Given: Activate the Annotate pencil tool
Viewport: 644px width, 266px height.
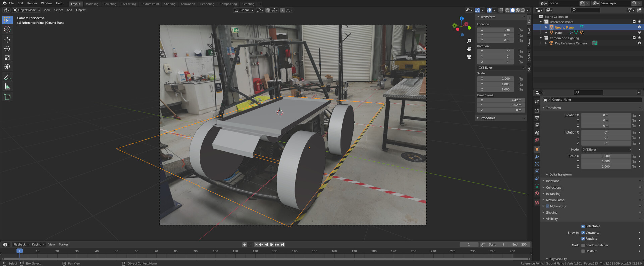Looking at the screenshot, I should pos(7,77).
